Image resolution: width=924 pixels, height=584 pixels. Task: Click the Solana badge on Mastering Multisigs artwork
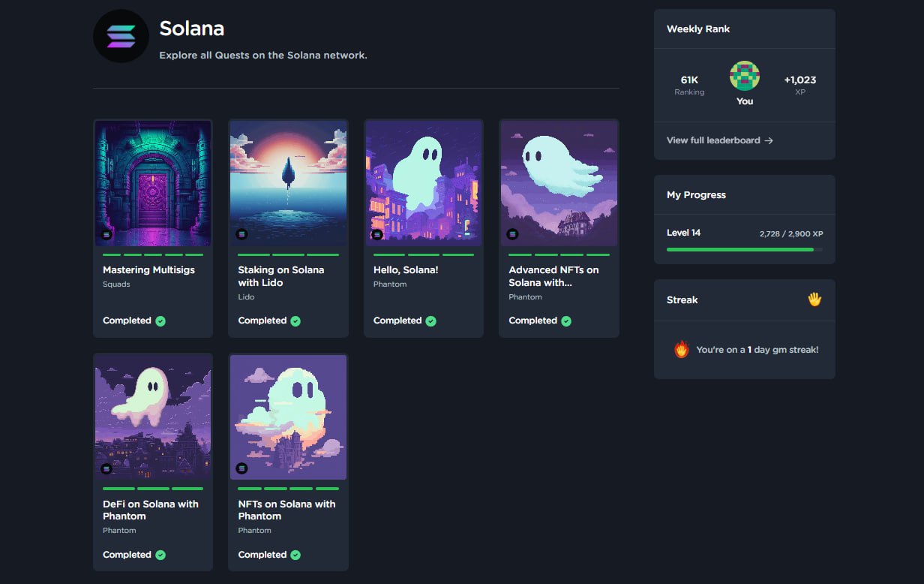[x=106, y=234]
